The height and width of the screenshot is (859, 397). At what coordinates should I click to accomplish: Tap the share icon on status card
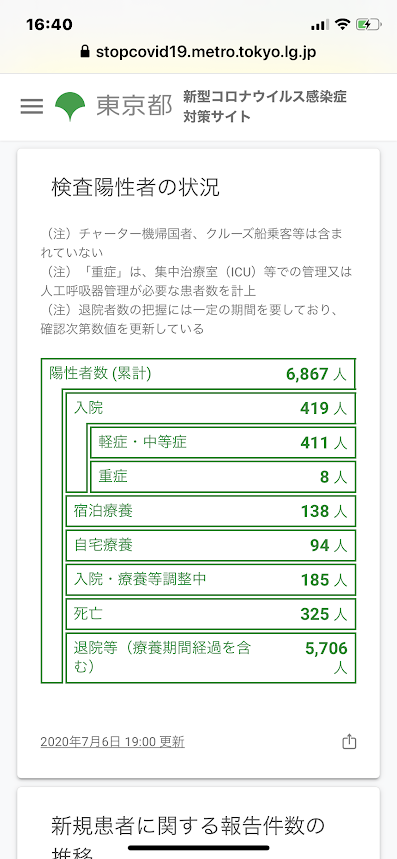(x=349, y=742)
